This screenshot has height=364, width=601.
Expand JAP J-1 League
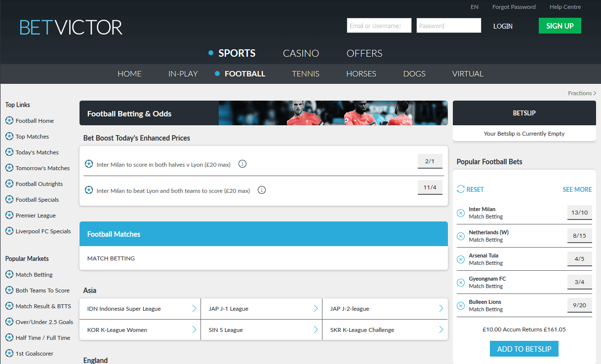(x=262, y=309)
